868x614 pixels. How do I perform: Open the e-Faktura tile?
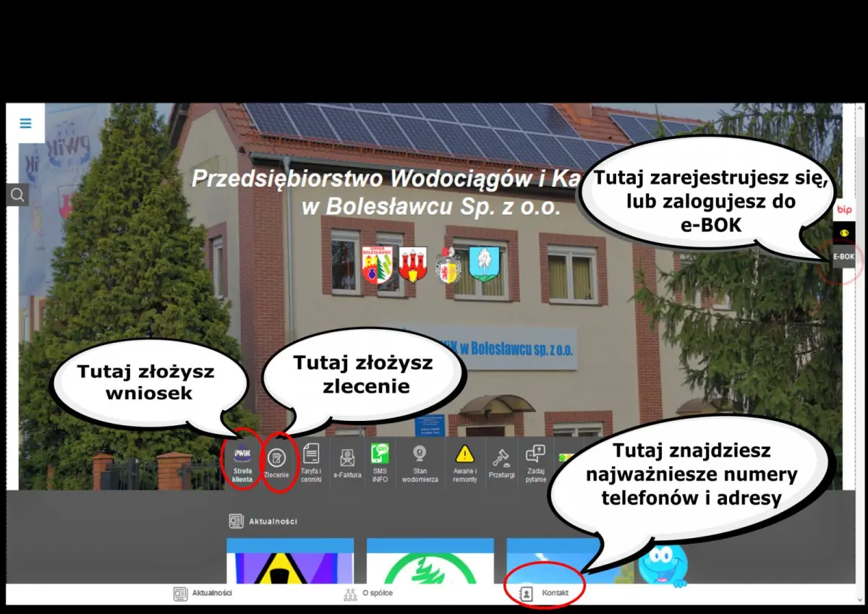click(347, 464)
